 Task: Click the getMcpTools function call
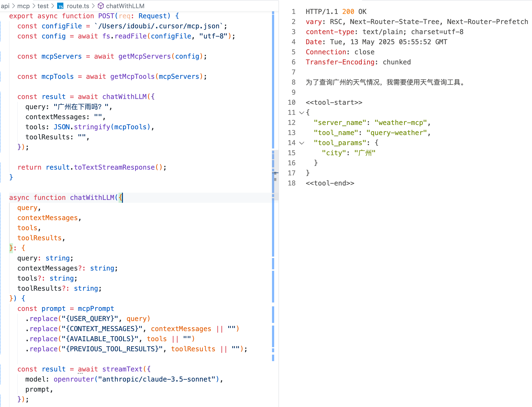(x=132, y=77)
